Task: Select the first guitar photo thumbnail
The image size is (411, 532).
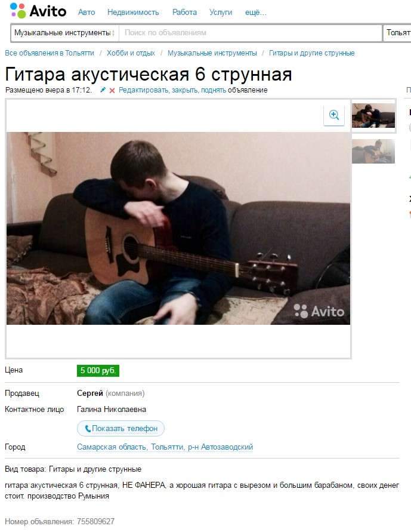Action: tap(373, 116)
